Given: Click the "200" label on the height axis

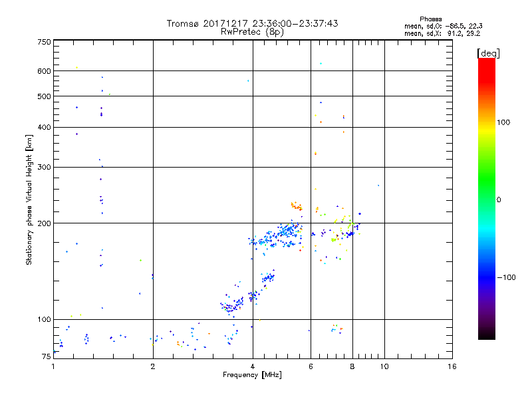Looking at the screenshot, I should coord(44,223).
